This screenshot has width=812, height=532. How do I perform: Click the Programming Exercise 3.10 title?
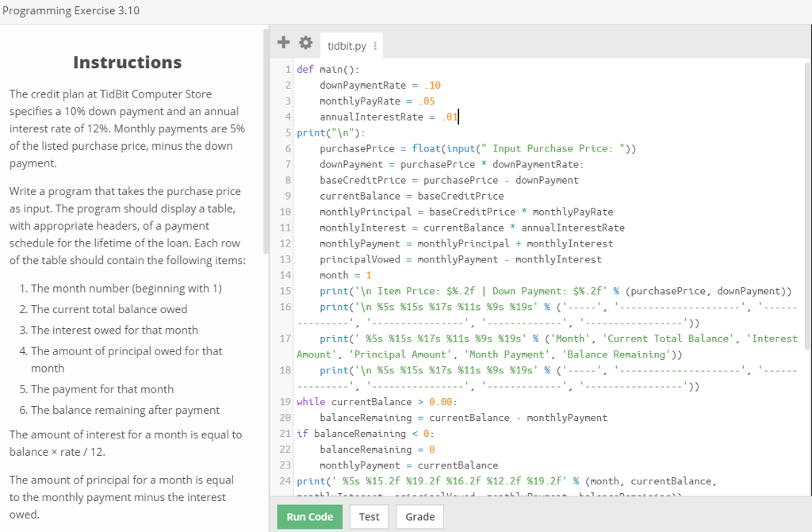[71, 11]
